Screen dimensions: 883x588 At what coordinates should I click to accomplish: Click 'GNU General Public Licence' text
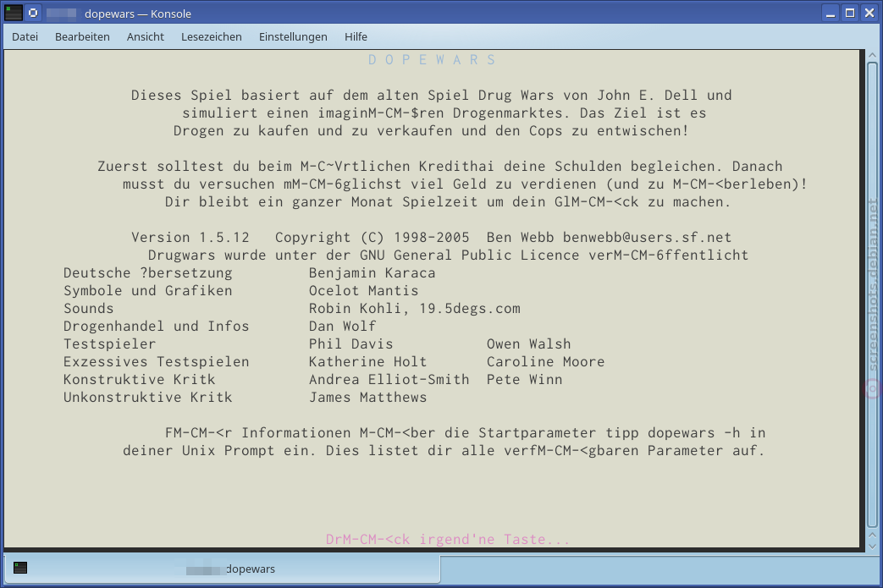coord(470,256)
